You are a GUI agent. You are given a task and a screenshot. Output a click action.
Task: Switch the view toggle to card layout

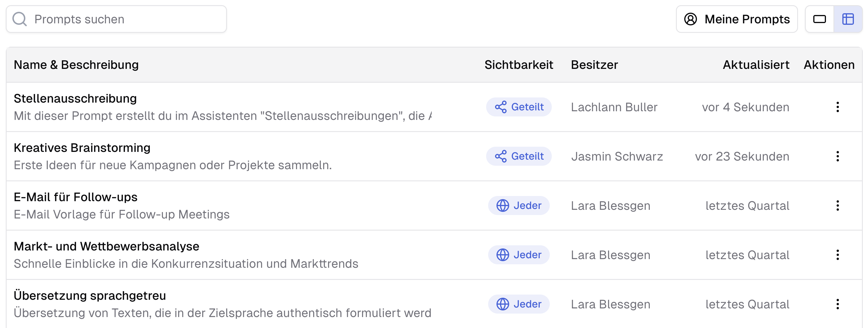coord(820,19)
